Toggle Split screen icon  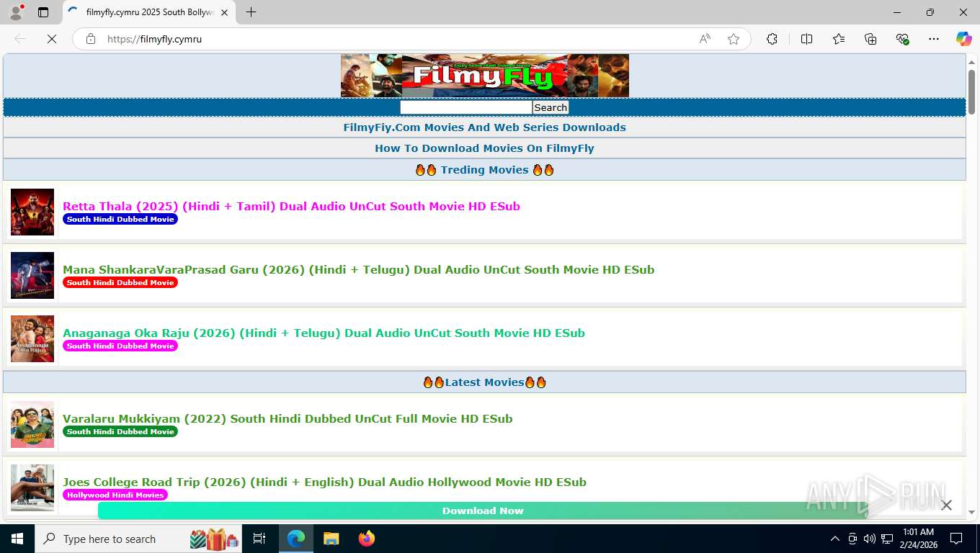[x=806, y=39]
